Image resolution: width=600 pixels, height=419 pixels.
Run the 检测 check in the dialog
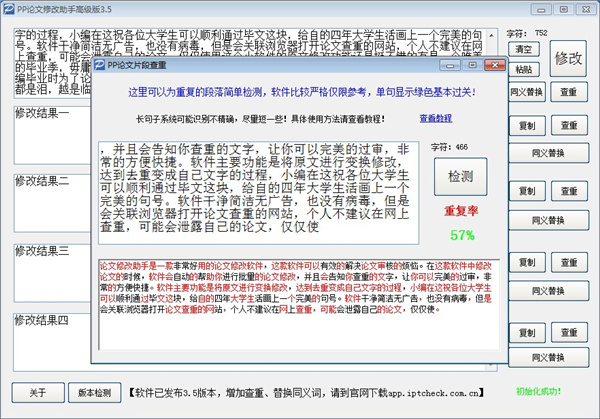[x=460, y=176]
